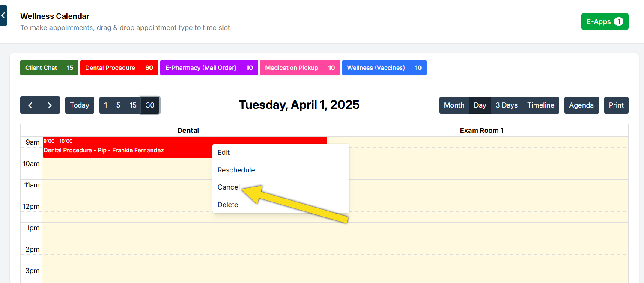Jump to Today button
This screenshot has height=283, width=644.
80,105
